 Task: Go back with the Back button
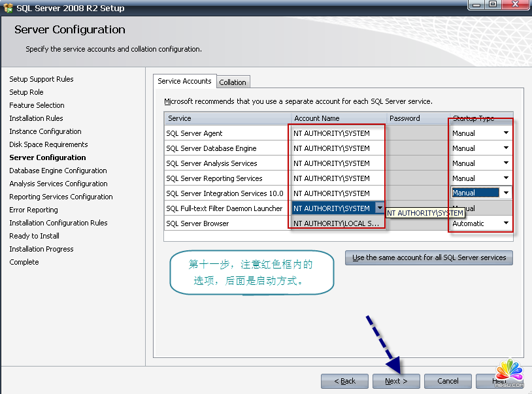(x=345, y=381)
